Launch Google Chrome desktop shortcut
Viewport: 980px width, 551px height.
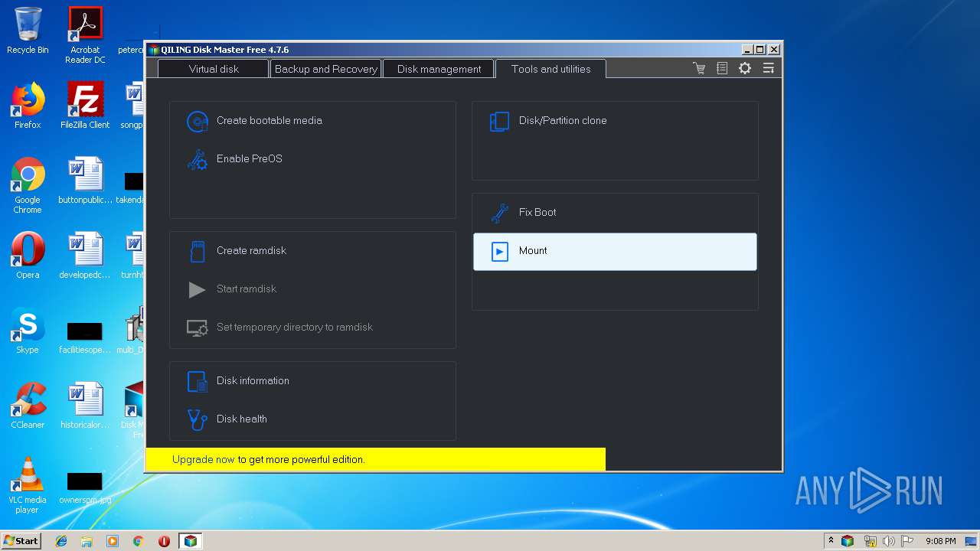pyautogui.click(x=28, y=185)
